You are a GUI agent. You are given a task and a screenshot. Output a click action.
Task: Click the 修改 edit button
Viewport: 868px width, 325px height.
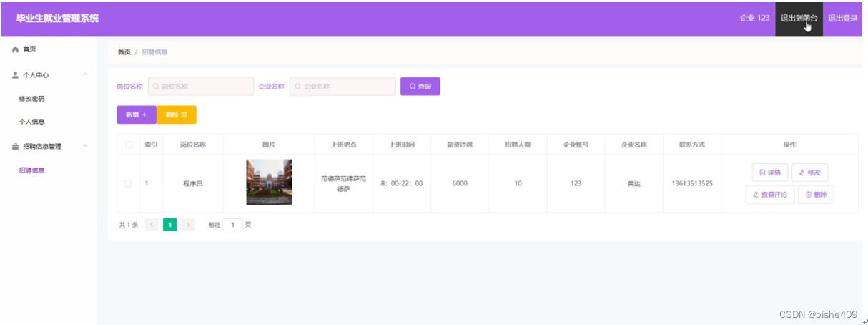[x=810, y=173]
